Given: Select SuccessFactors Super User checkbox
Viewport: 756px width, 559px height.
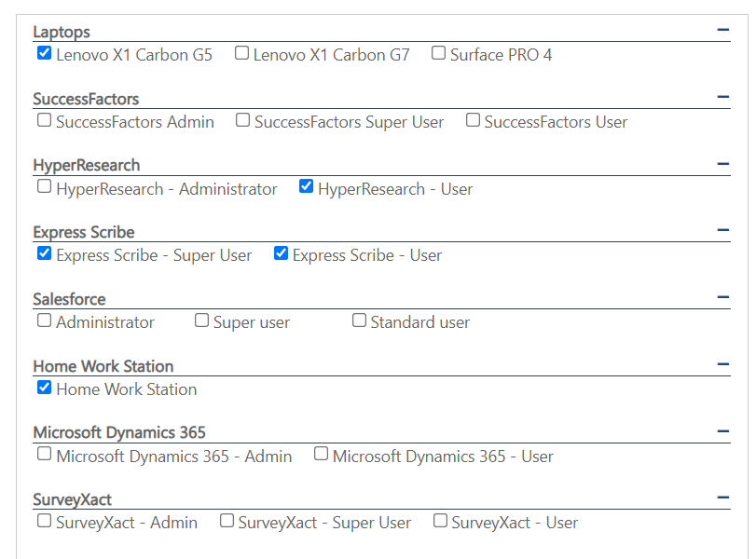Looking at the screenshot, I should 242,120.
